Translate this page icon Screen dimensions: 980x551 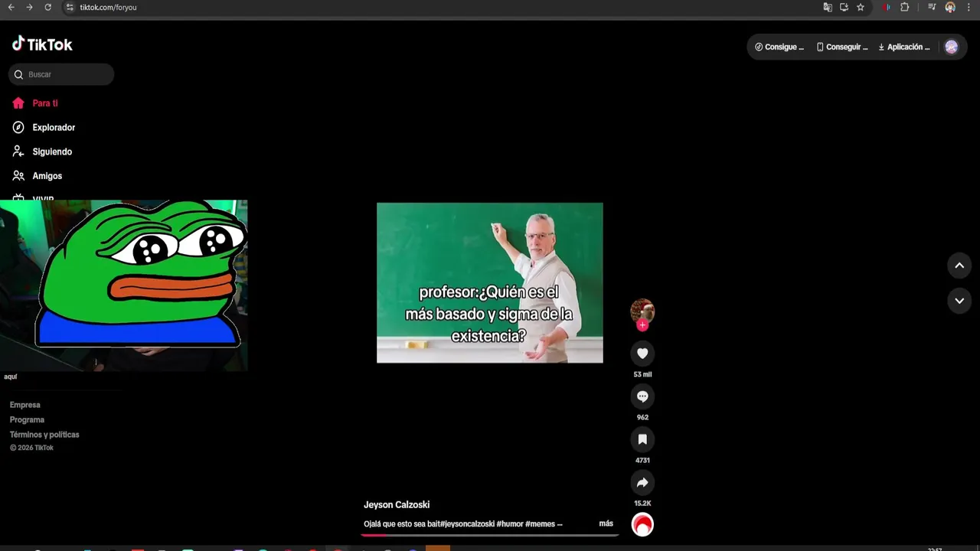click(x=828, y=7)
